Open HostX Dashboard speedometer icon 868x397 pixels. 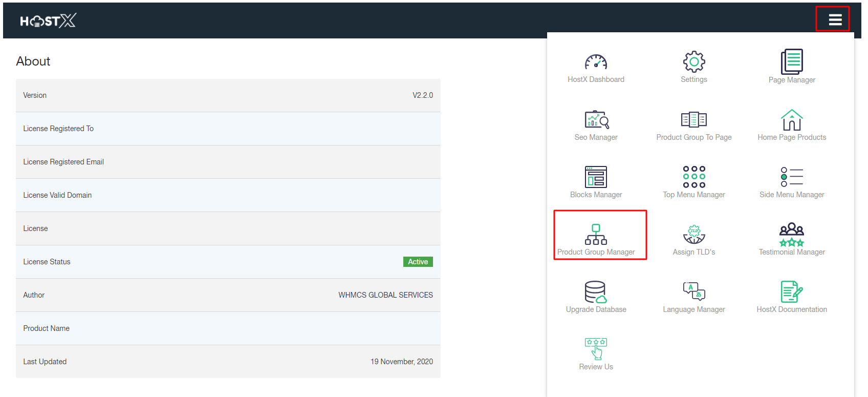596,62
